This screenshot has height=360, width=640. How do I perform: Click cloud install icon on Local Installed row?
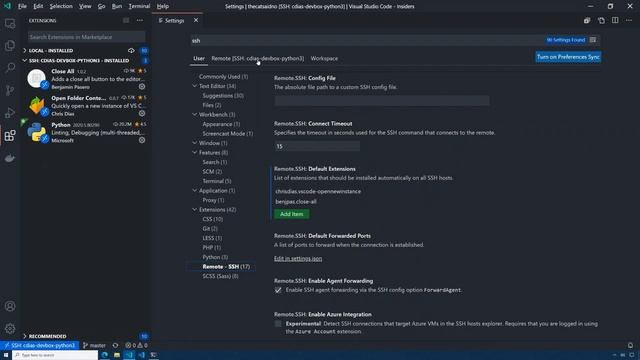(x=131, y=51)
